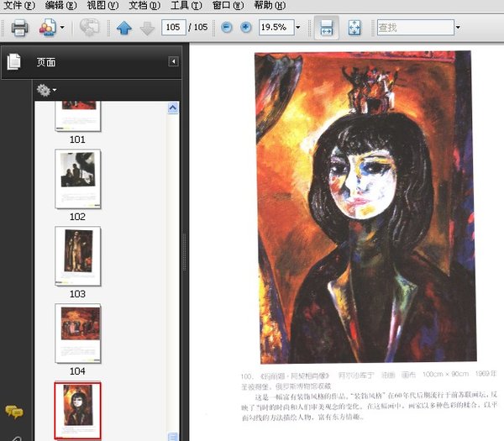Click the page label 104
Screen dimensions: 504x441
[77, 371]
